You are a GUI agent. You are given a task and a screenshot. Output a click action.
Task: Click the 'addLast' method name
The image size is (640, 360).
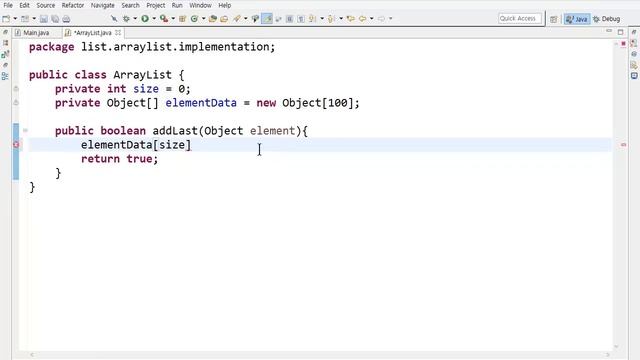coord(175,131)
